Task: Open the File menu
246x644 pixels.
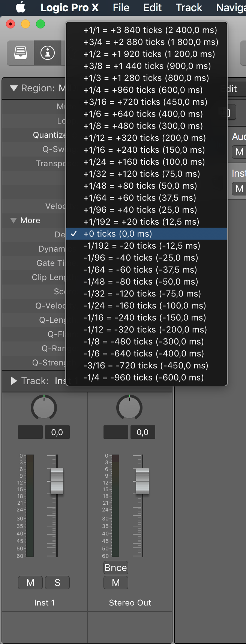Action: [x=121, y=7]
